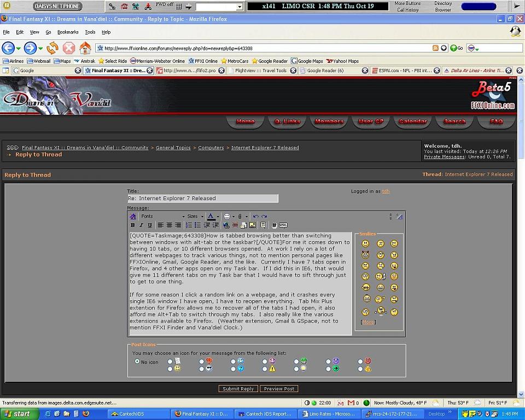
Task: Remove text formatting icon at toolbar start
Action: click(132, 217)
